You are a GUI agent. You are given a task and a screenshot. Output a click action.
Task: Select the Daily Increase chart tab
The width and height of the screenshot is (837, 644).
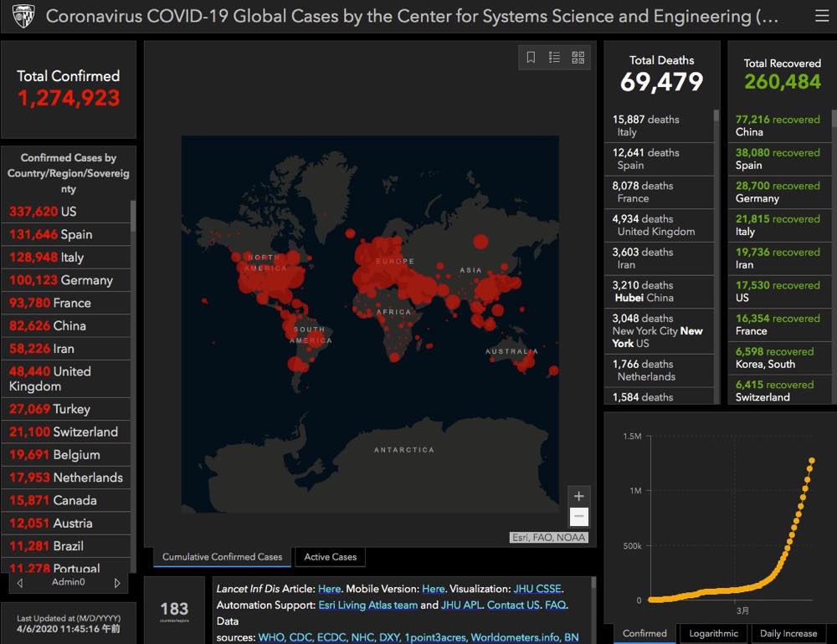click(788, 633)
